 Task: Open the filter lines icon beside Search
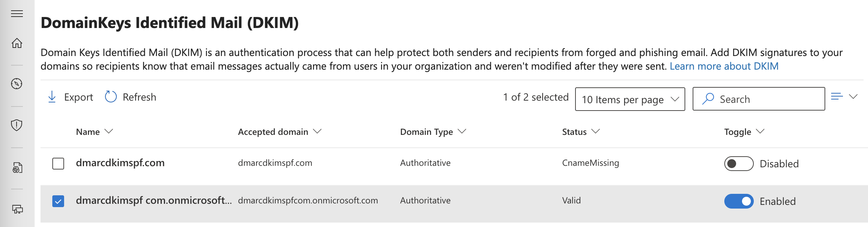837,97
